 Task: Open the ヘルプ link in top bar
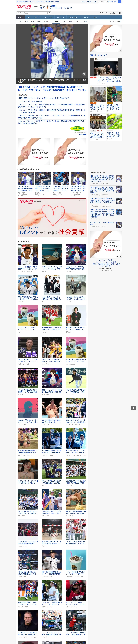[94, 2]
